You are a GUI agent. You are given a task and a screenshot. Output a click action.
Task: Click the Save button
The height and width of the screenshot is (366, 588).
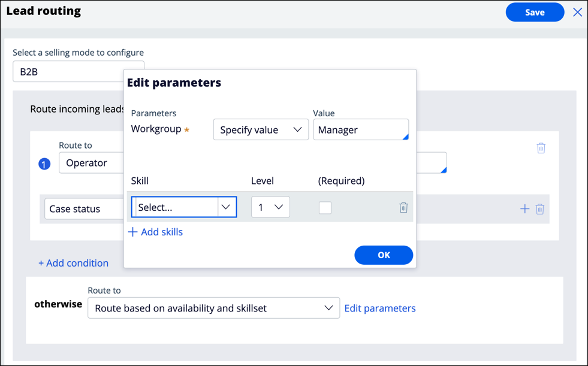pos(535,12)
